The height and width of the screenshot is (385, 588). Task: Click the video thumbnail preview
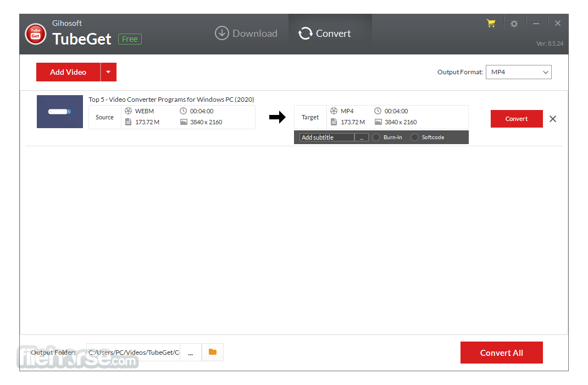60,112
